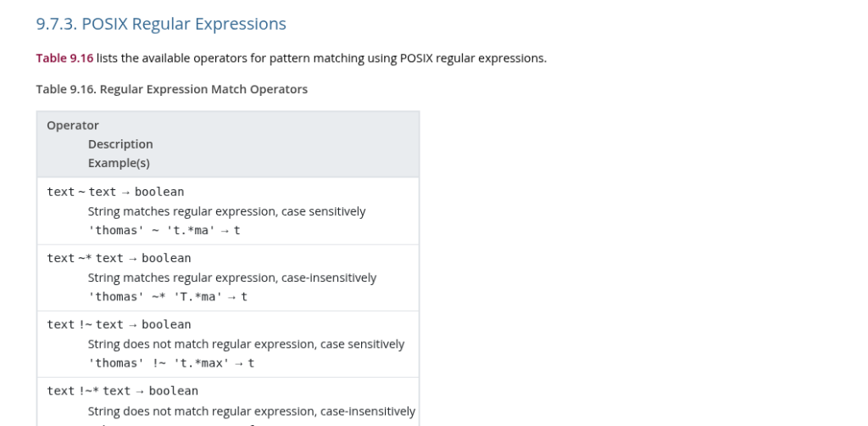868x426 pixels.
Task: Click 'String does not match regular expression, case-insensitively'
Action: pos(252,411)
